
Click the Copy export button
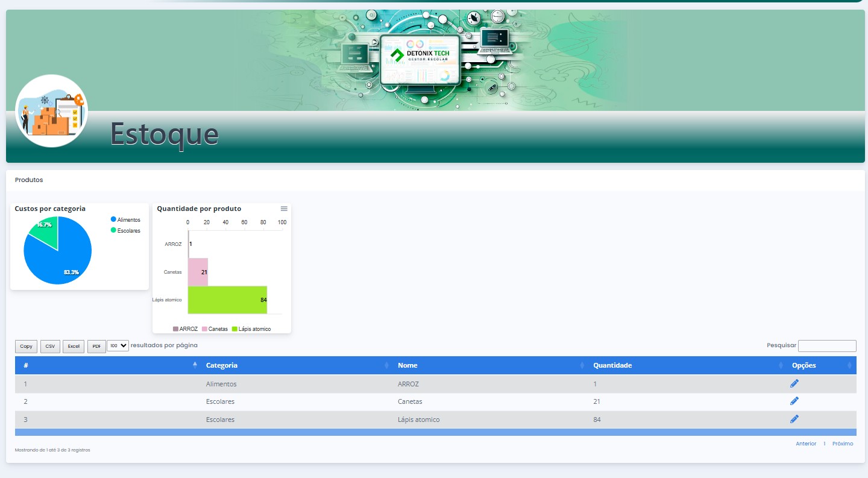tap(26, 347)
